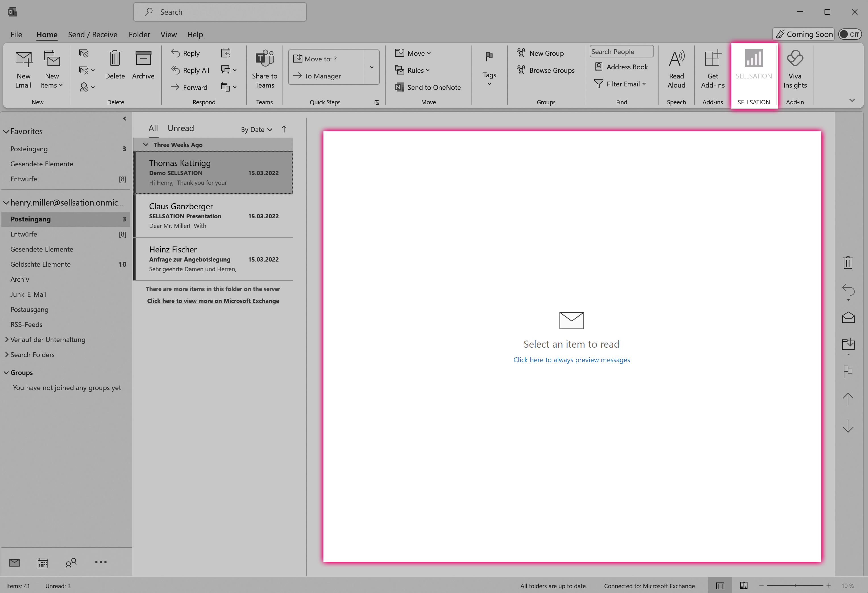Open the New Items menu
The height and width of the screenshot is (593, 868).
point(51,70)
